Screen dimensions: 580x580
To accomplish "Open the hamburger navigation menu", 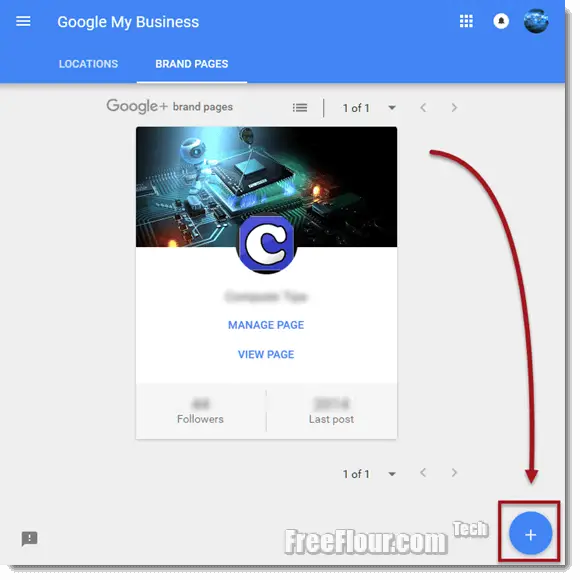I will [23, 21].
